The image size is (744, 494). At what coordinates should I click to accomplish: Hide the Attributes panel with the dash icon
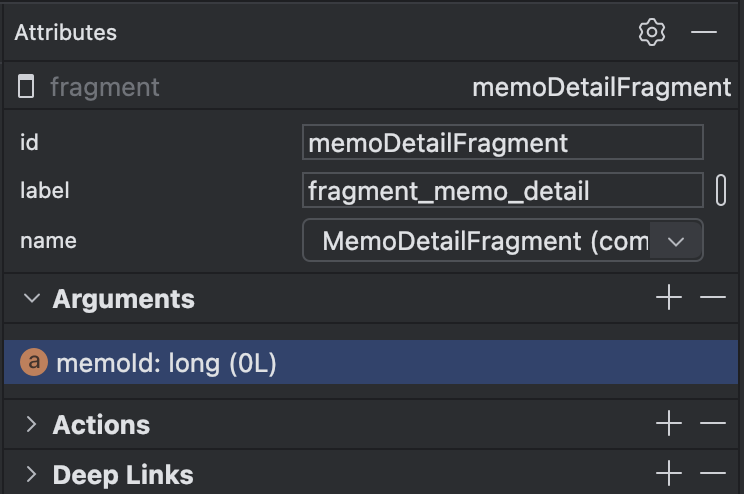[704, 32]
